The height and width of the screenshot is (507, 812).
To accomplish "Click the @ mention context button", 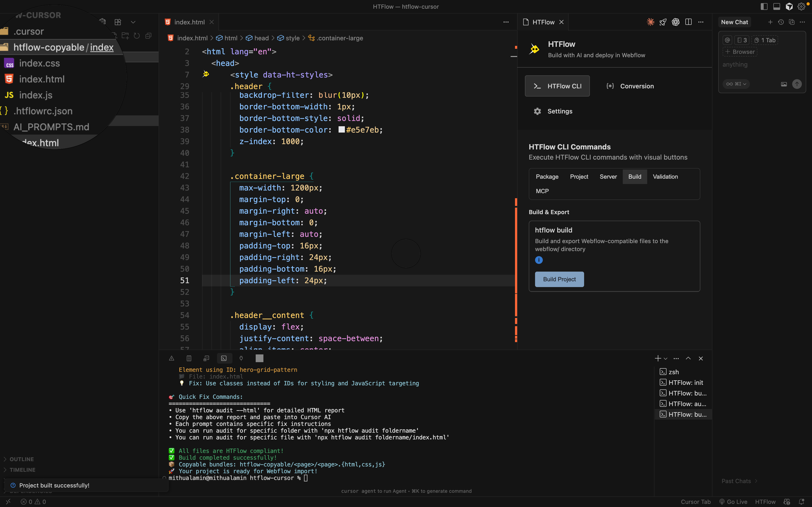I will click(x=727, y=40).
